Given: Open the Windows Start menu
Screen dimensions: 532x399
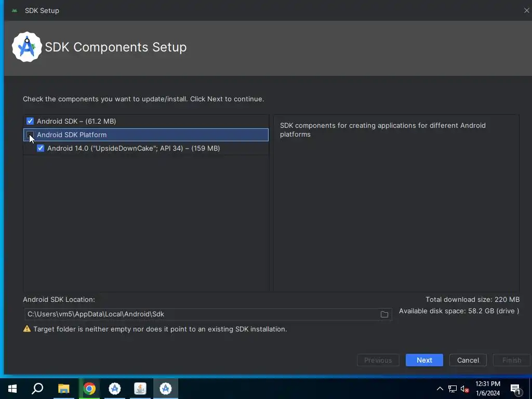Looking at the screenshot, I should (x=12, y=389).
